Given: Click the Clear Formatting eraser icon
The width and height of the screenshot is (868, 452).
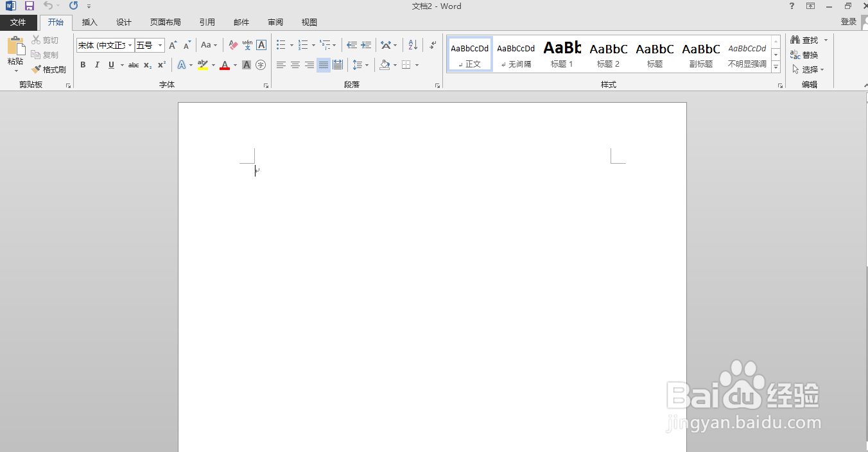Looking at the screenshot, I should (233, 46).
